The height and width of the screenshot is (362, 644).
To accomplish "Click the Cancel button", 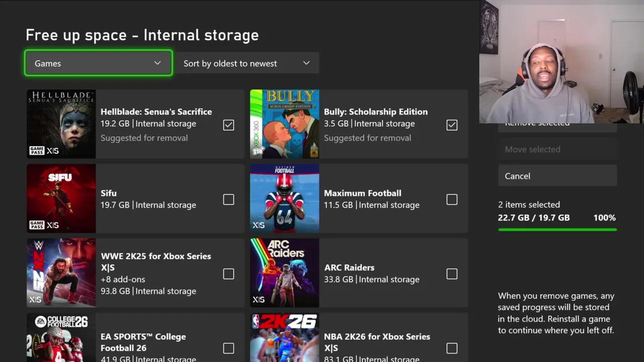I will (557, 176).
